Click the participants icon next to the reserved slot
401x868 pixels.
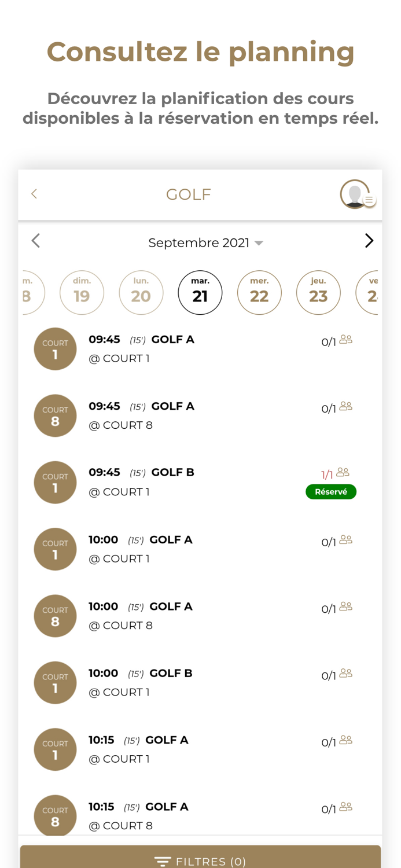pyautogui.click(x=344, y=472)
